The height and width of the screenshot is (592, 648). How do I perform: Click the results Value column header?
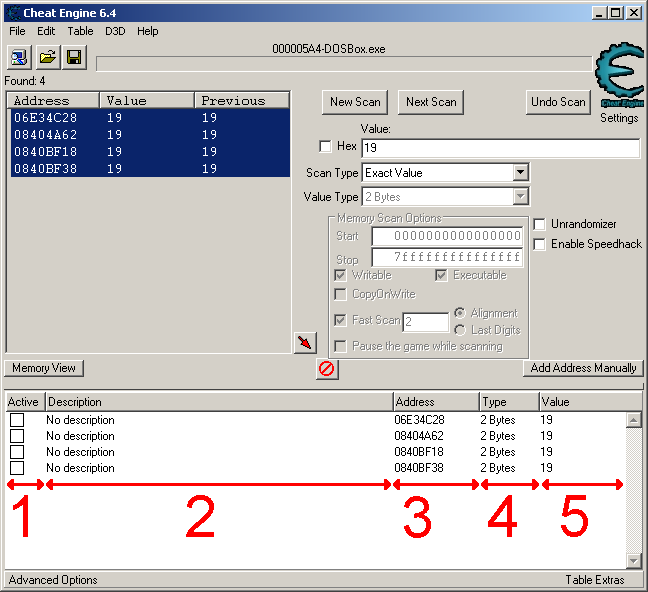click(147, 100)
